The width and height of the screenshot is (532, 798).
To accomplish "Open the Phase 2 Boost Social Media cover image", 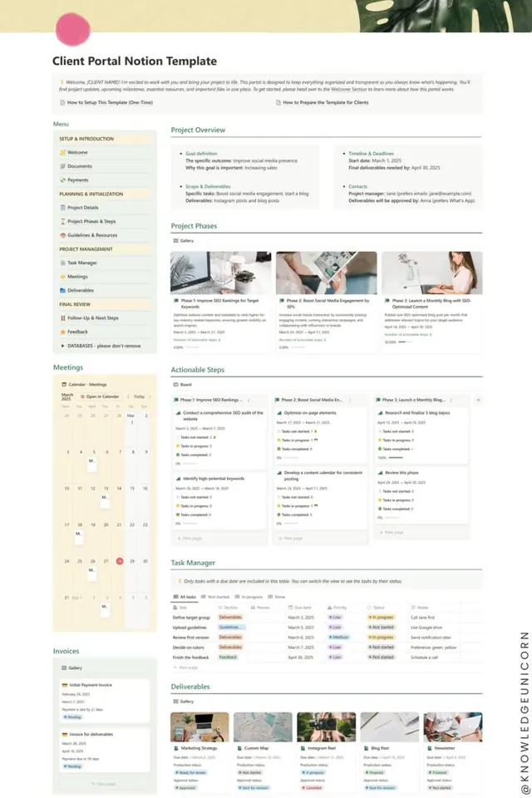I will (x=327, y=273).
